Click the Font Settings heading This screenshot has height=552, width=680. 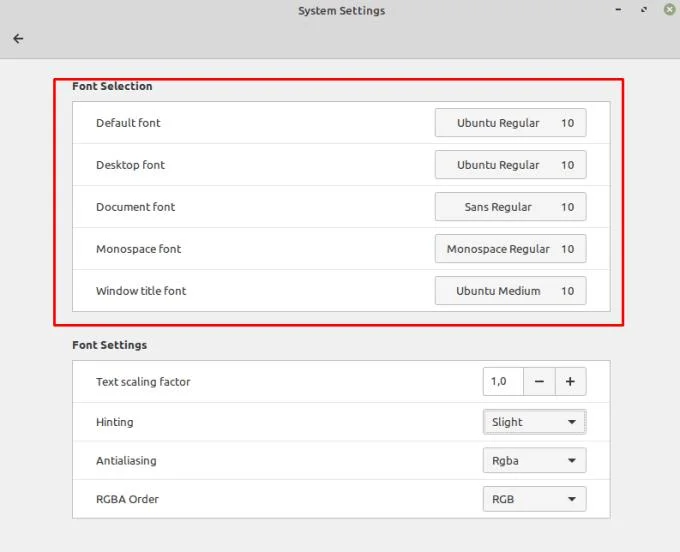[109, 345]
